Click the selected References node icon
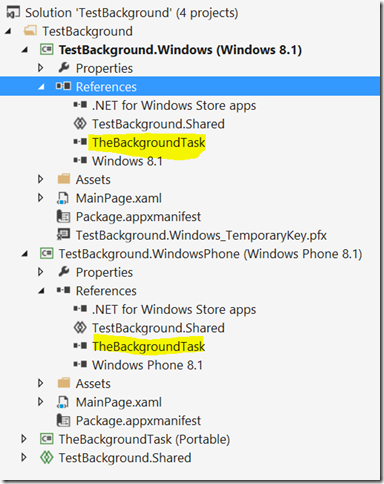This screenshot has height=484, width=384. [63, 86]
